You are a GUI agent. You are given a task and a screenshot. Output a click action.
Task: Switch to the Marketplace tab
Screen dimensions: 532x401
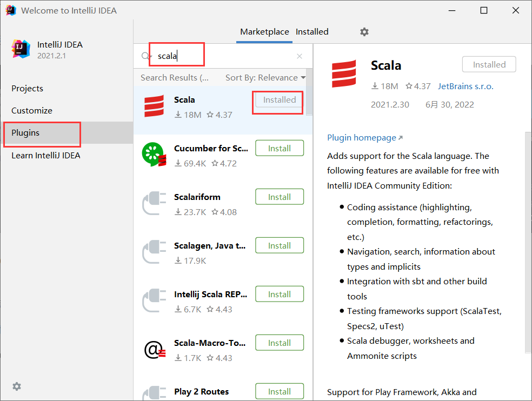tap(264, 32)
